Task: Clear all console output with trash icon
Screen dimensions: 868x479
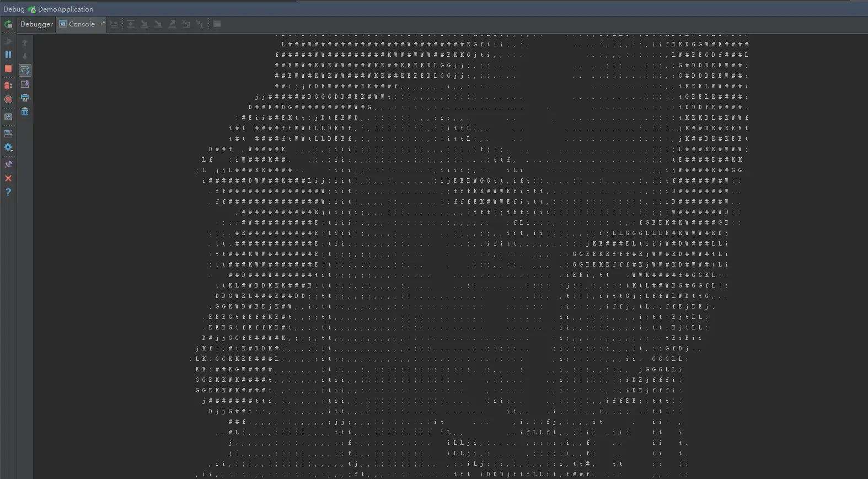Action: [x=25, y=111]
